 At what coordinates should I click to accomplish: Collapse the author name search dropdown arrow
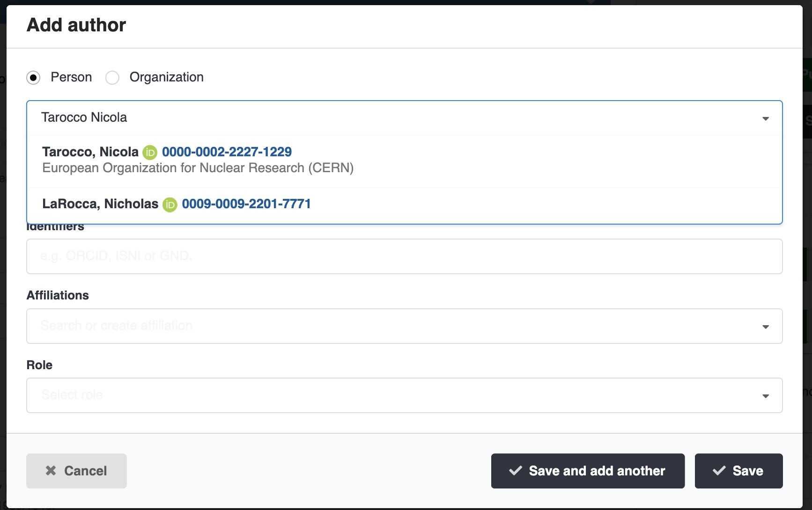766,118
